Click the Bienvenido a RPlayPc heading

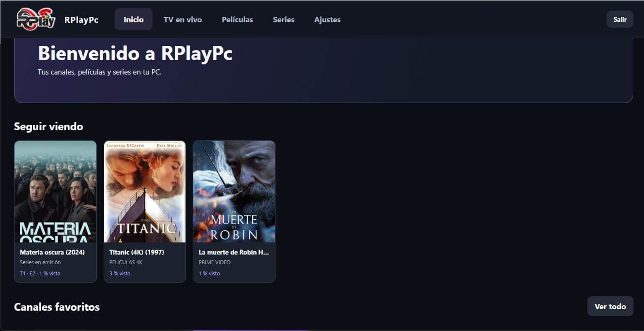point(135,53)
